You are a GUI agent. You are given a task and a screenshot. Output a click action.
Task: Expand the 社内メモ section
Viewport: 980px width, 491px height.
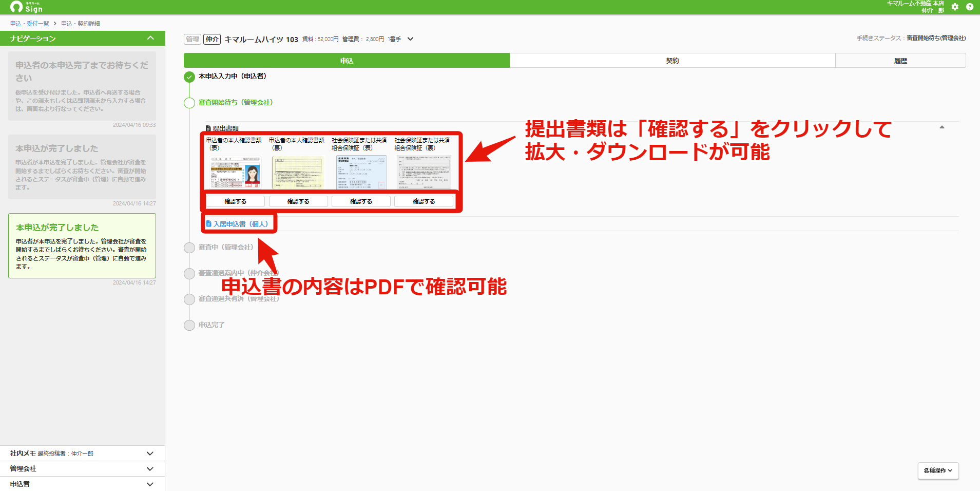pos(82,454)
